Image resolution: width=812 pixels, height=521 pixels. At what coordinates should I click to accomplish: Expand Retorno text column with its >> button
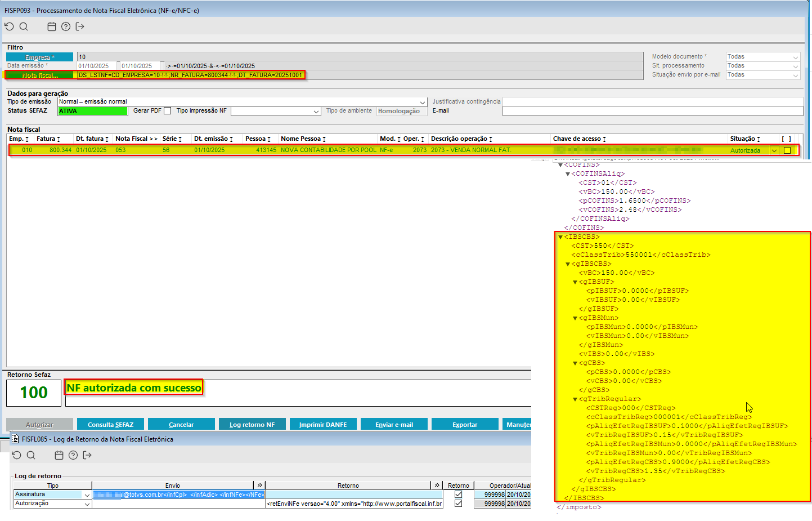[437, 485]
